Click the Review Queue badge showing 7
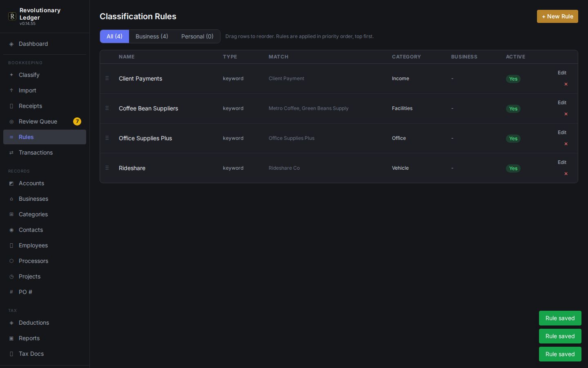588x368 pixels. [x=77, y=121]
